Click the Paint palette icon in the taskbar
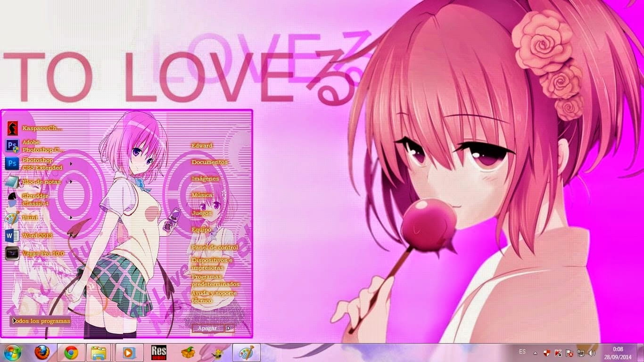The height and width of the screenshot is (362, 644). coord(246,353)
